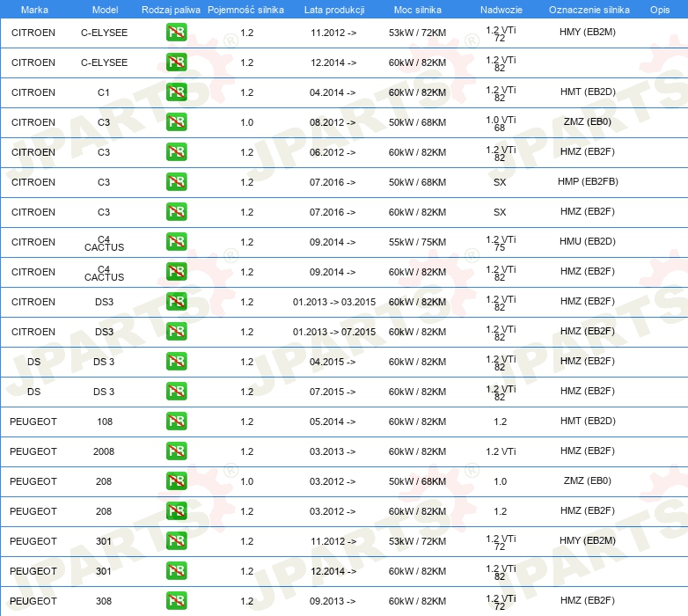
Task: Click the 01.2013 -> 07.2015 production years cell
Action: (x=334, y=332)
